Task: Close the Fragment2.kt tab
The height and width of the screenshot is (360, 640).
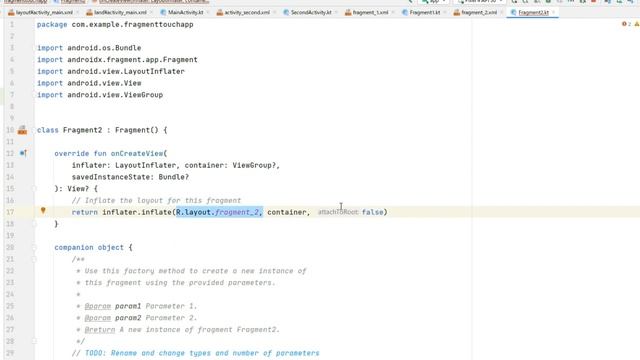Action: click(553, 13)
